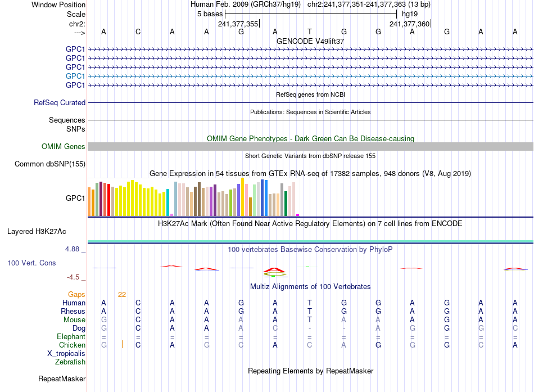
Task: Select the Human alignment row label
Action: click(74, 303)
